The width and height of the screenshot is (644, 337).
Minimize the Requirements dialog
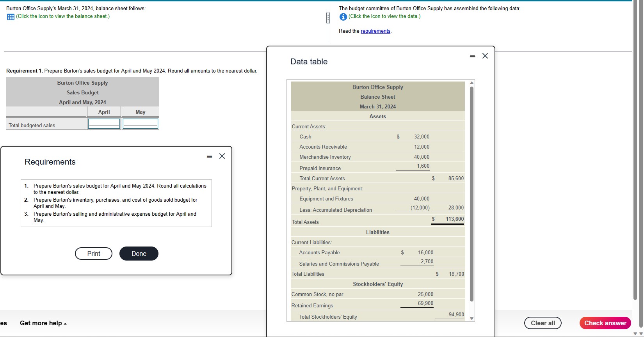coord(210,157)
